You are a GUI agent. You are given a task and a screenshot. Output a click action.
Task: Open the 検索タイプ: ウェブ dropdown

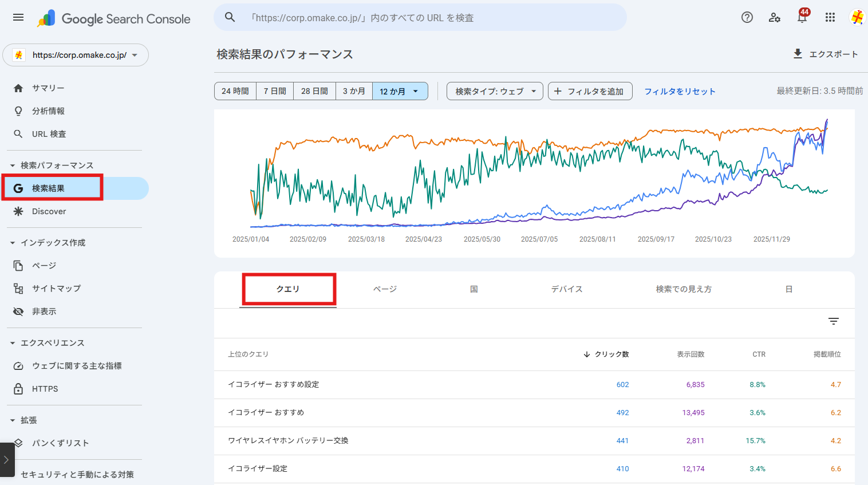coord(495,91)
